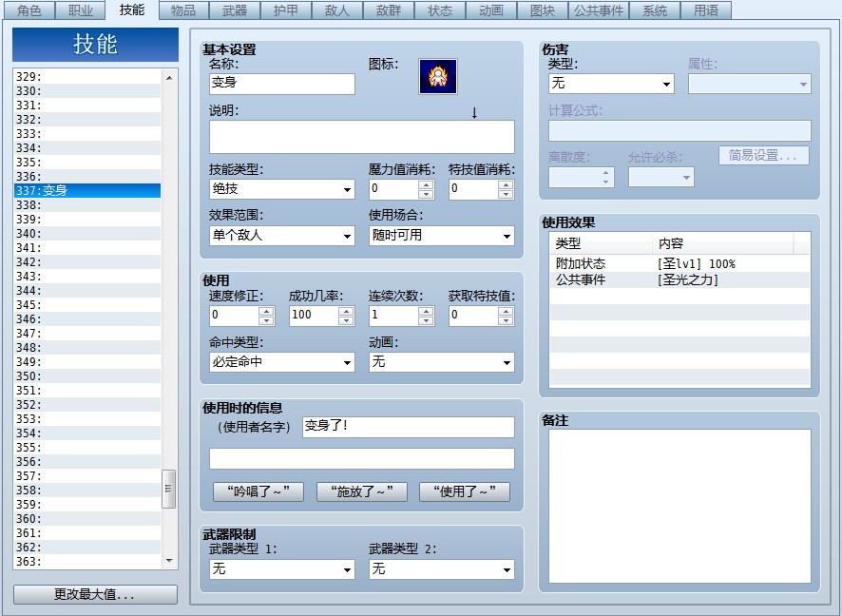Open the 使用场合 dropdown showing 随时可用
The image size is (842, 616).
tap(441, 235)
